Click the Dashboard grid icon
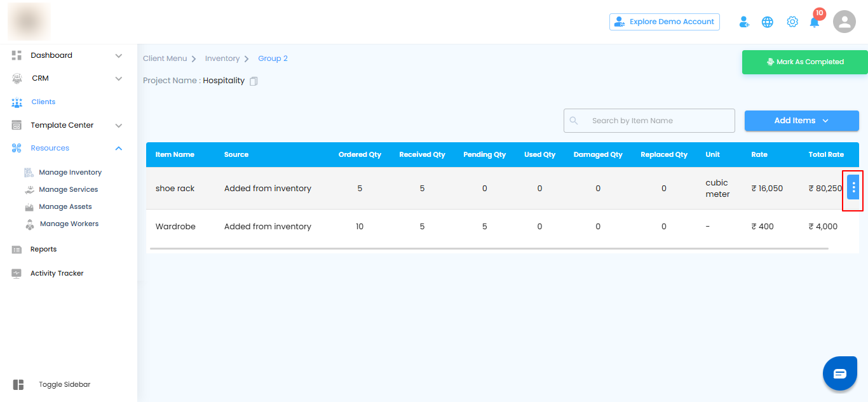 [17, 55]
